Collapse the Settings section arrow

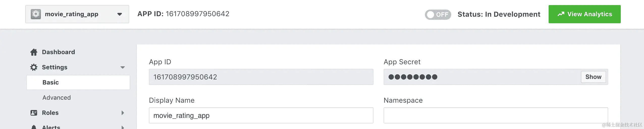click(123, 67)
